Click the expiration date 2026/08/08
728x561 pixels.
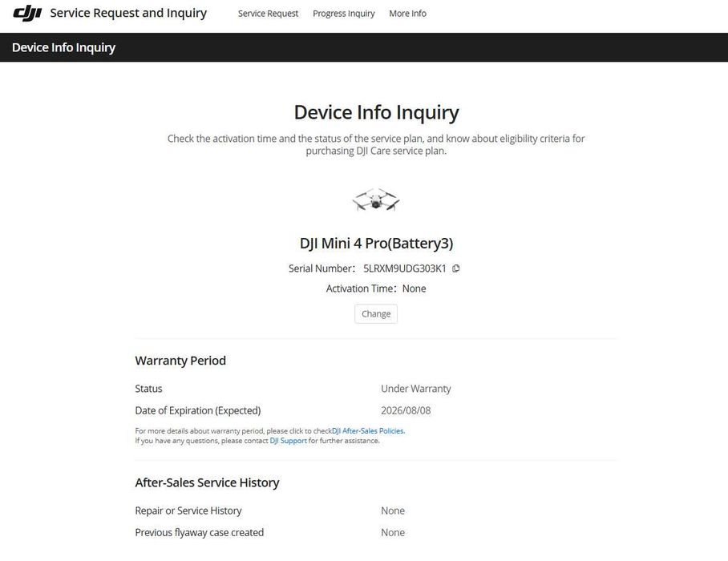(x=406, y=410)
